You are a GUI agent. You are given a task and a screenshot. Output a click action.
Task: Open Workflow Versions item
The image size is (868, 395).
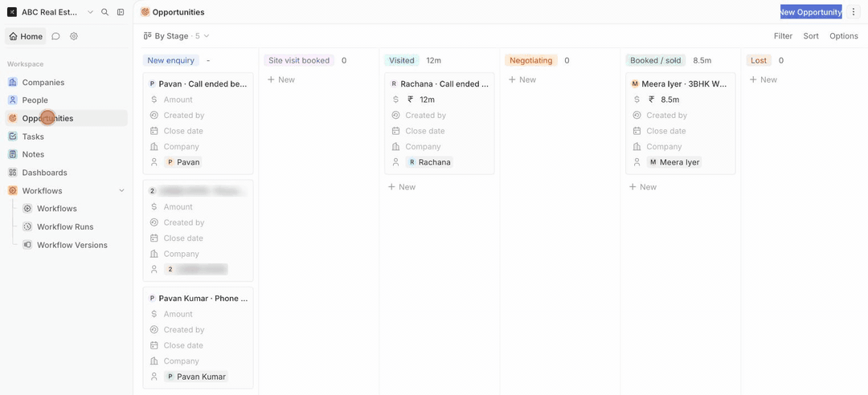point(74,245)
